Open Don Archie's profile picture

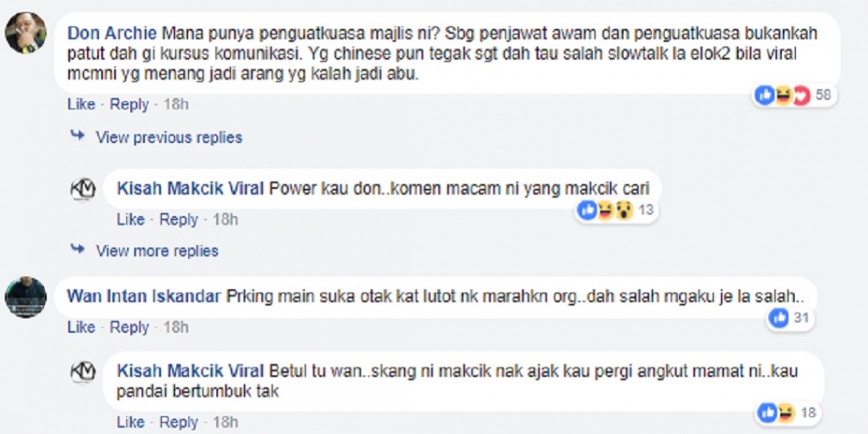pyautogui.click(x=26, y=32)
